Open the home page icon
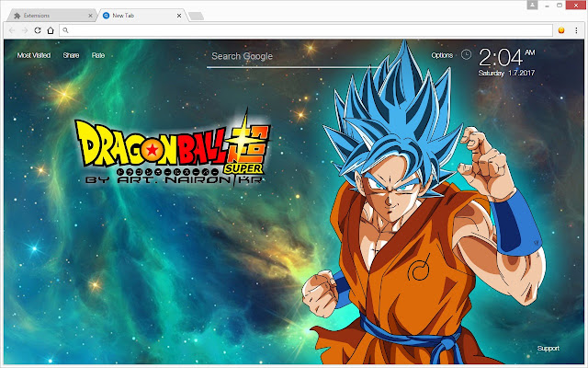This screenshot has height=368, width=588. pos(51,30)
